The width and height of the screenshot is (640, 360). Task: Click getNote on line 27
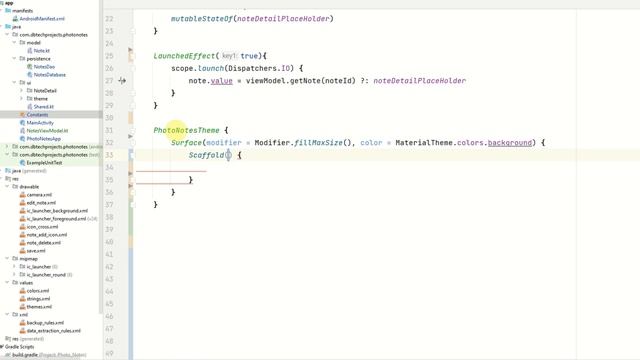click(x=305, y=81)
